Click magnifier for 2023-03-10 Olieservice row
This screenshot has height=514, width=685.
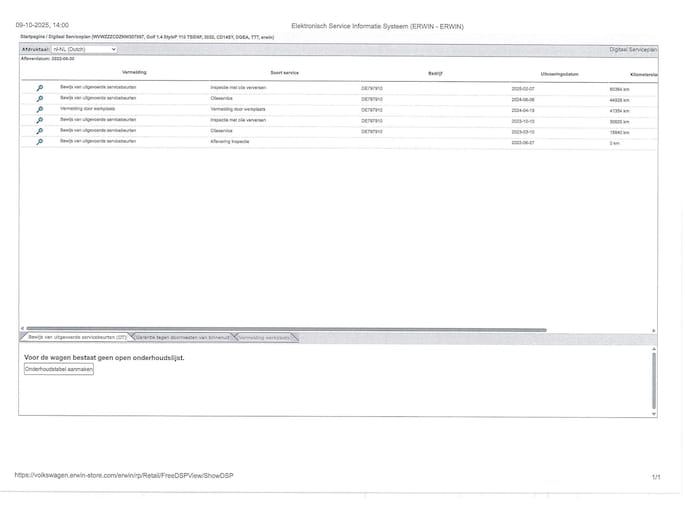(40, 131)
